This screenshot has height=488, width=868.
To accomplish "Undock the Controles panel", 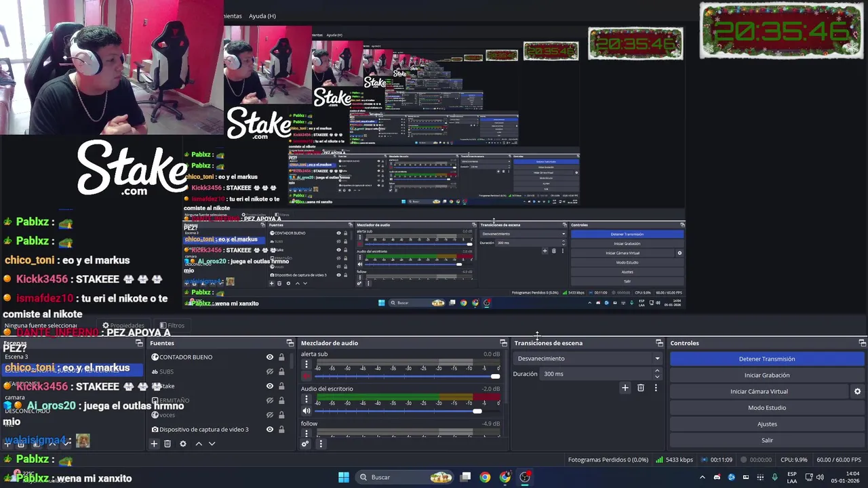I will click(x=862, y=343).
